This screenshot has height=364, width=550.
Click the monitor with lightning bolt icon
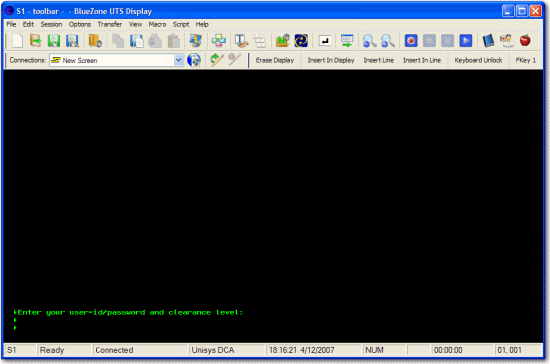pos(195,41)
